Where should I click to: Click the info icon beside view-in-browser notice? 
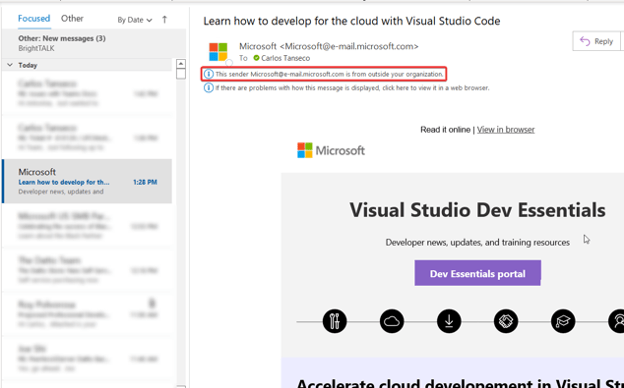tap(209, 88)
